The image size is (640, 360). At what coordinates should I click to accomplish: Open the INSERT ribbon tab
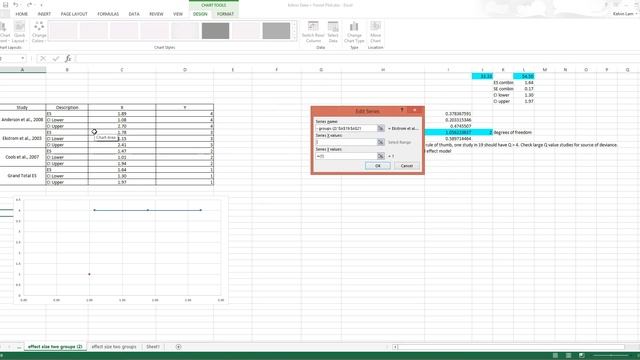pos(44,14)
